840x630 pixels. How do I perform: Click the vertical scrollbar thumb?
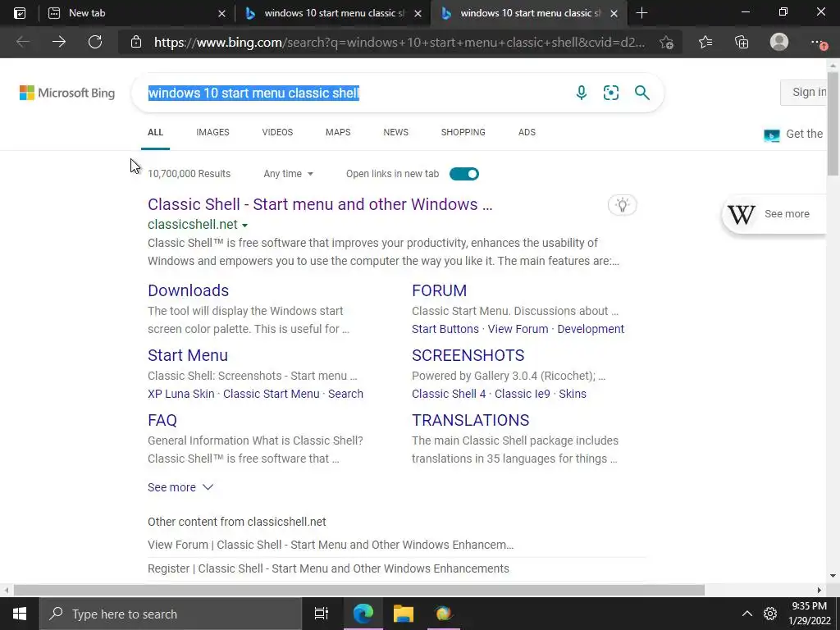[x=833, y=124]
